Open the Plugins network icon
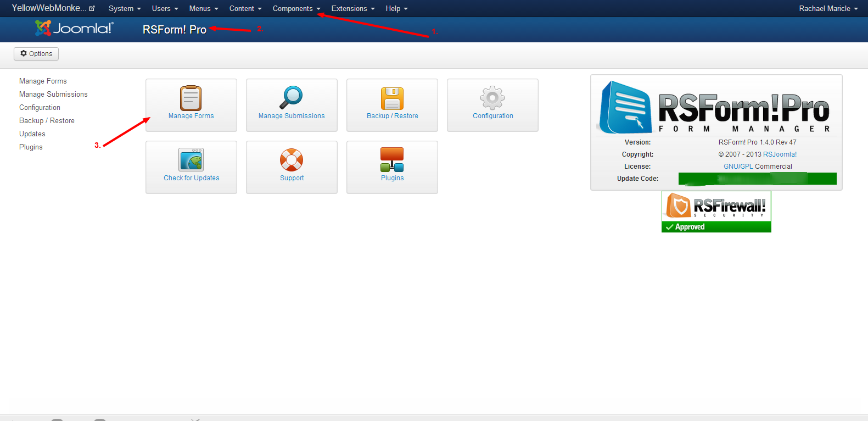This screenshot has height=421, width=868. (x=392, y=160)
